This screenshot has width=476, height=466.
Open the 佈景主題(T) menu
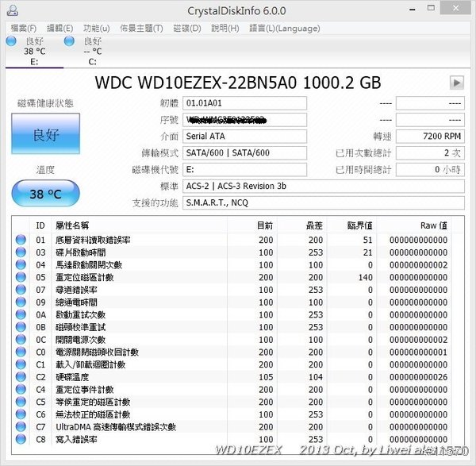[x=141, y=29]
